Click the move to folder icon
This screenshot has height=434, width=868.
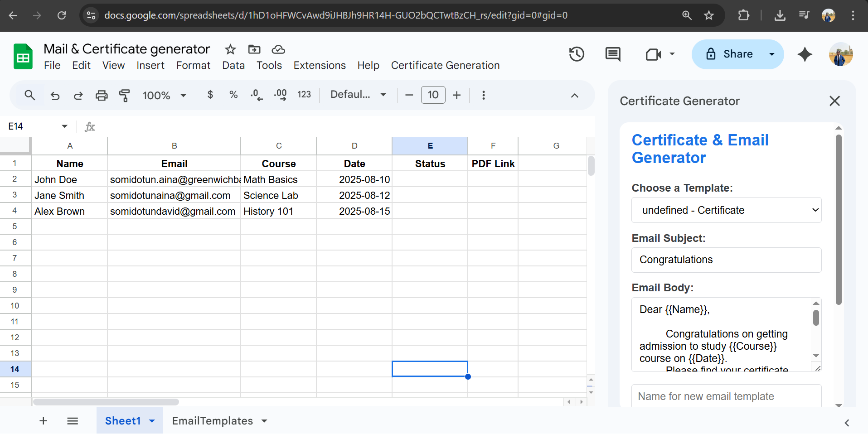(x=254, y=49)
